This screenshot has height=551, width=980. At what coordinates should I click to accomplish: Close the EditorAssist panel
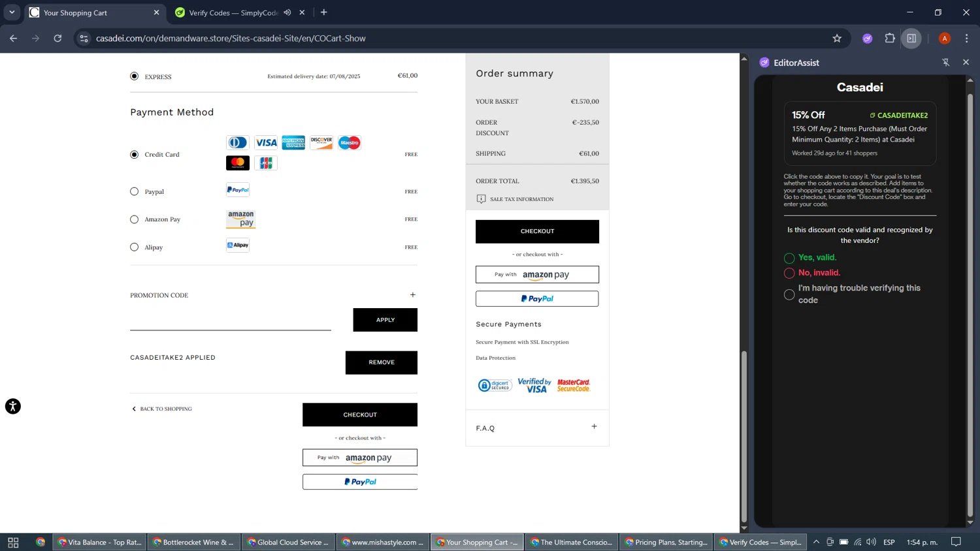click(966, 63)
